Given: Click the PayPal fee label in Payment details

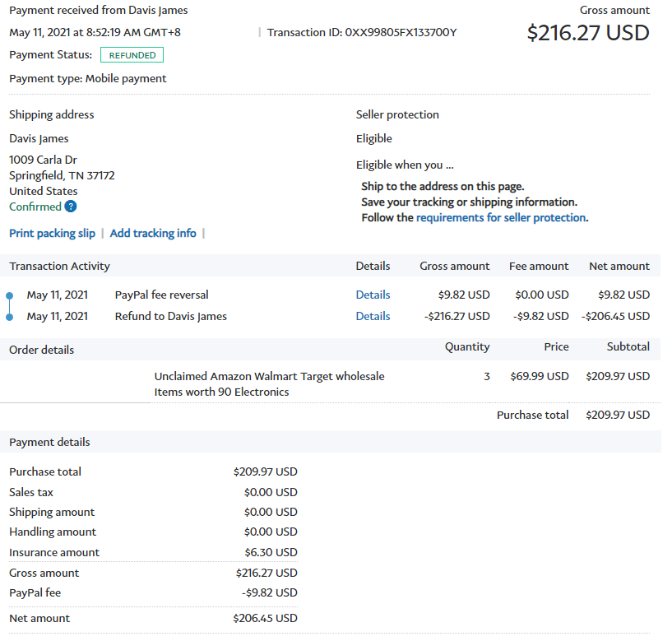Looking at the screenshot, I should coord(35,592).
